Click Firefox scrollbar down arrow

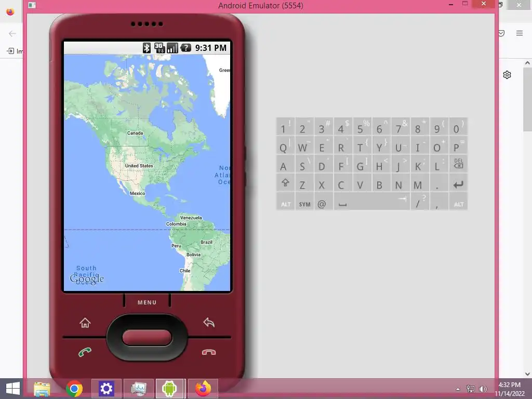pyautogui.click(x=527, y=374)
